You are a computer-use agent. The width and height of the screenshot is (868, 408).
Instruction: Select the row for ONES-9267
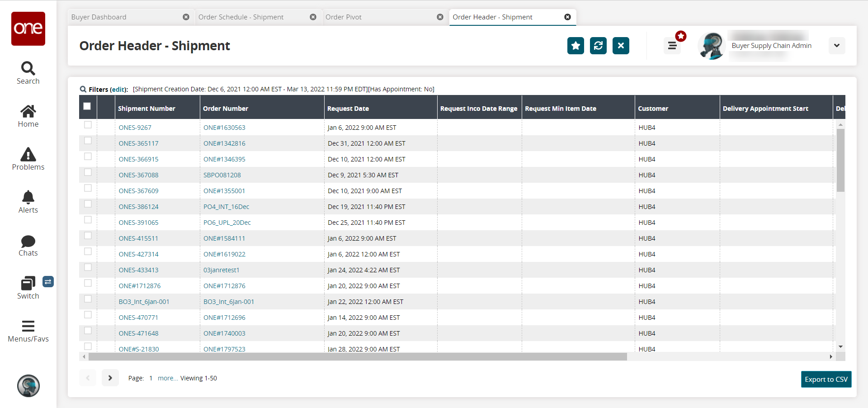[88, 125]
